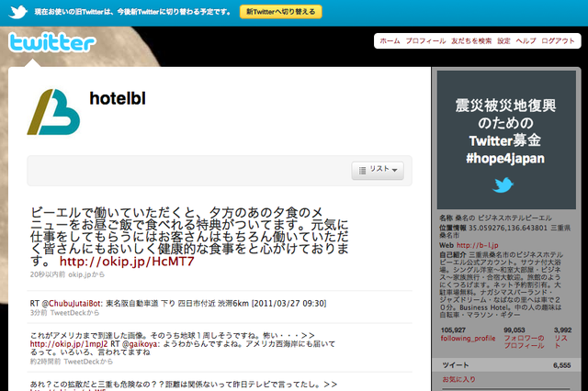Viewport: 588px width, 391px height.
Task: Open the hotelbl profile avatar image
Action: (53, 112)
